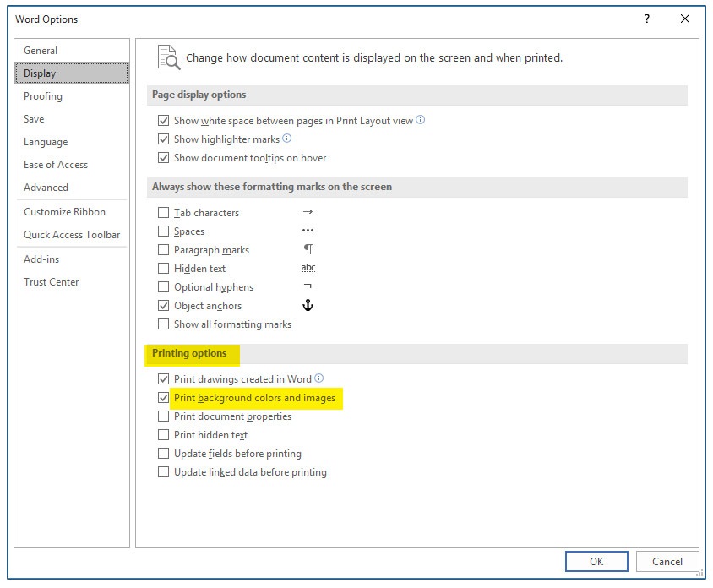The width and height of the screenshot is (713, 588).
Task: Uncheck Show document tooltips on hover
Action: click(x=164, y=158)
